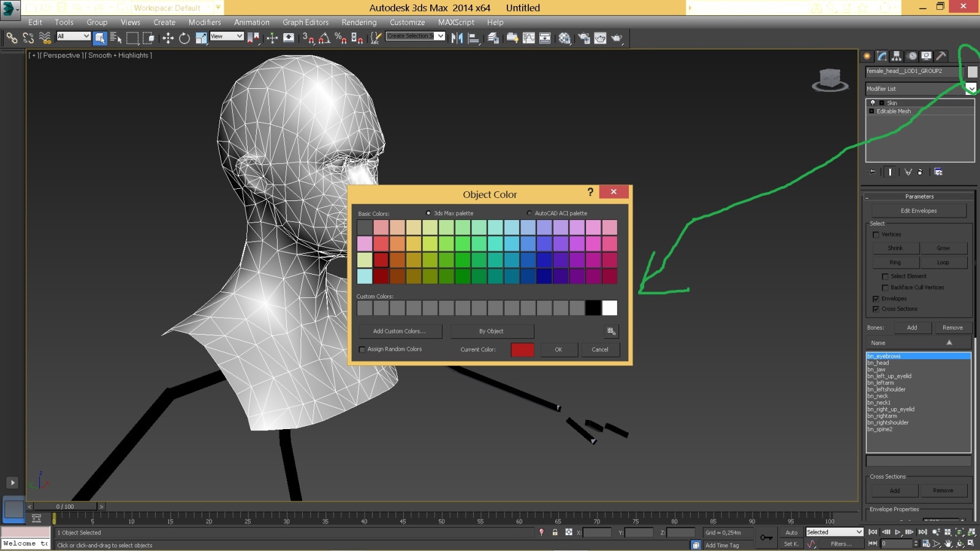
Task: Toggle the Selection Lock icon in status bar
Action: pos(555,533)
